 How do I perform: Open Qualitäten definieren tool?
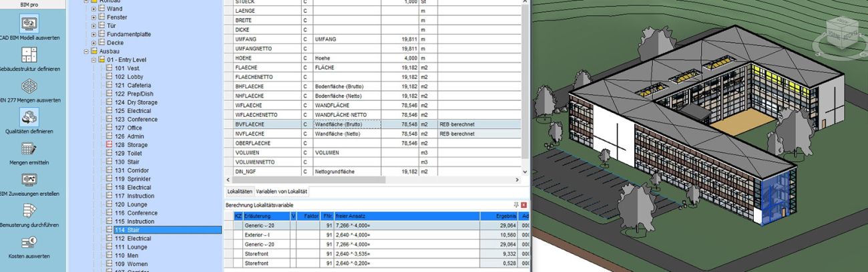[x=29, y=117]
